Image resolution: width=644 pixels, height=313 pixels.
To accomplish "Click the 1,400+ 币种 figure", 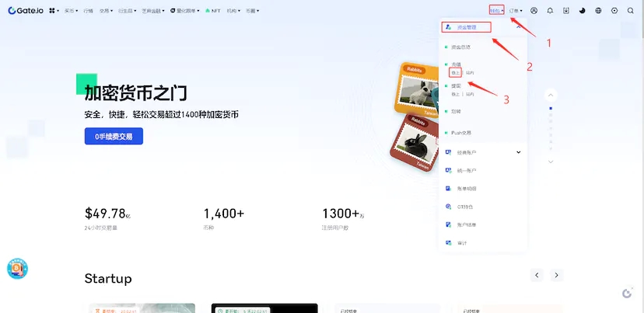I will [x=224, y=214].
